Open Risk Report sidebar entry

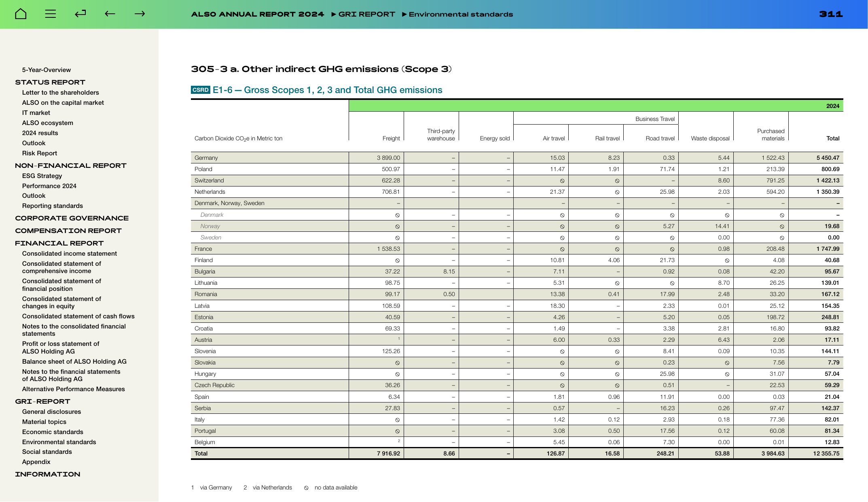[x=40, y=153]
